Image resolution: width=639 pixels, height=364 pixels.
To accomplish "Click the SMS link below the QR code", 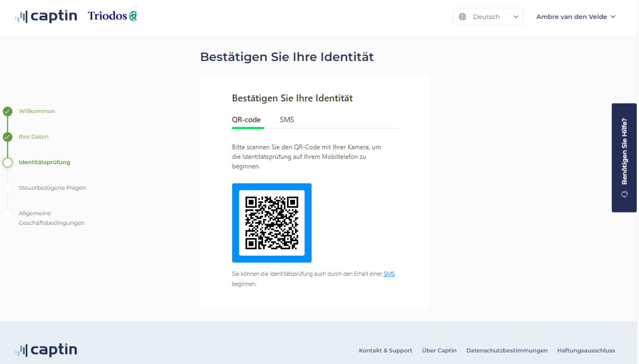I will pos(389,274).
